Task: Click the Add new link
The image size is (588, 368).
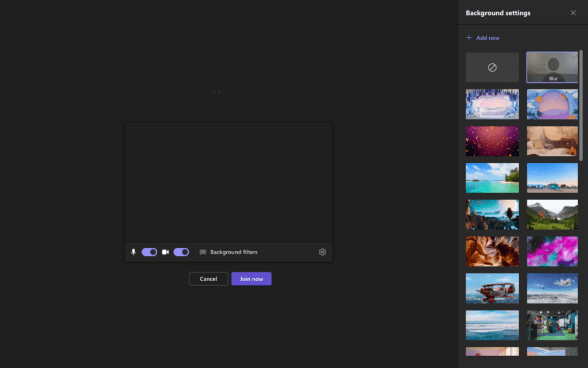Action: pos(488,38)
